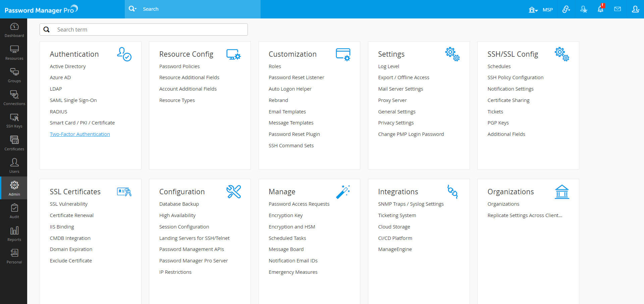The width and height of the screenshot is (644, 304).
Task: Click the Customization window-gear icon
Action: tap(343, 54)
